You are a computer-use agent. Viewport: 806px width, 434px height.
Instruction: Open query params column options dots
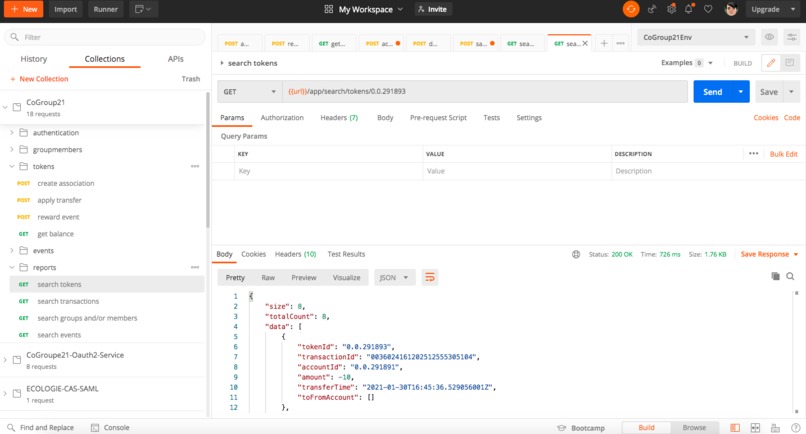pos(754,153)
